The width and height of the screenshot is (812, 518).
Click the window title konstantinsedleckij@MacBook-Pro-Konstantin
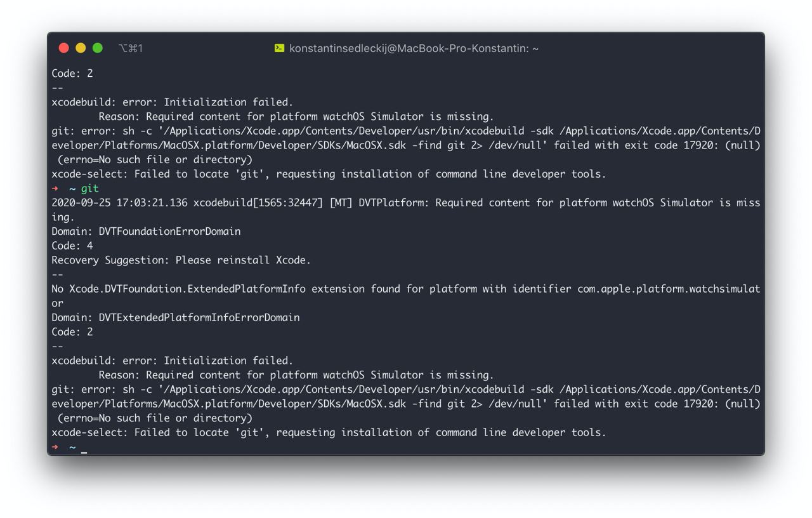tap(414, 48)
